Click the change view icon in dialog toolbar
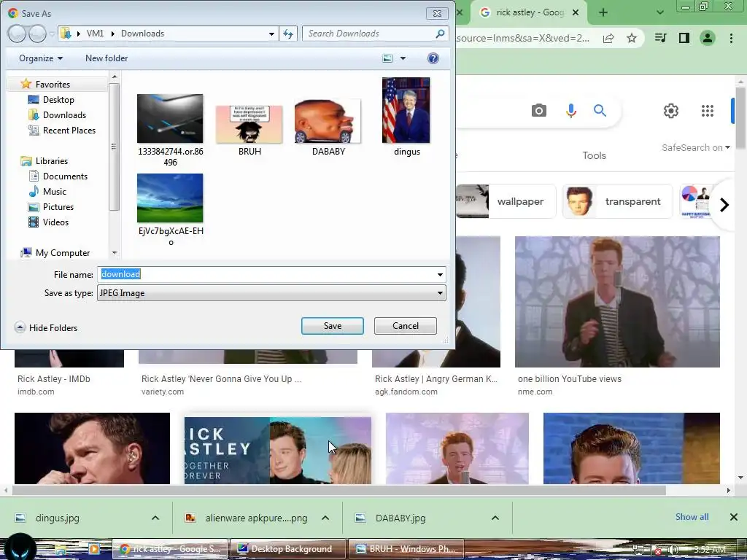Image resolution: width=747 pixels, height=560 pixels. click(x=387, y=58)
